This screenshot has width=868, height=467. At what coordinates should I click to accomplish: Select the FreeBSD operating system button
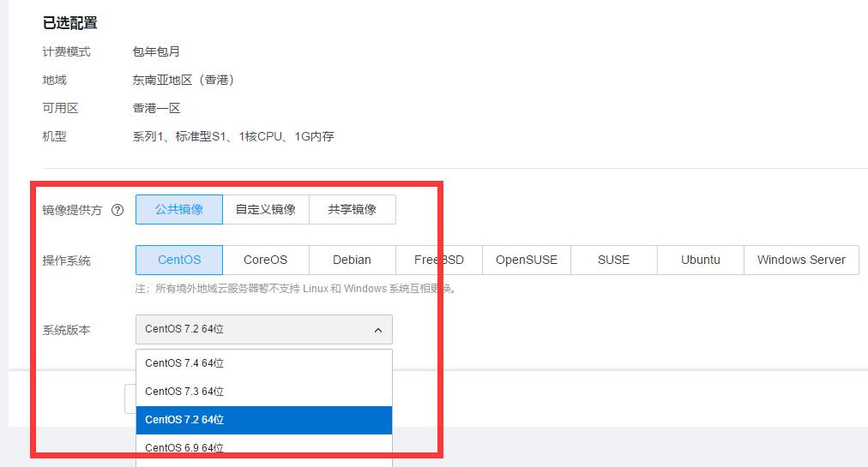(438, 260)
